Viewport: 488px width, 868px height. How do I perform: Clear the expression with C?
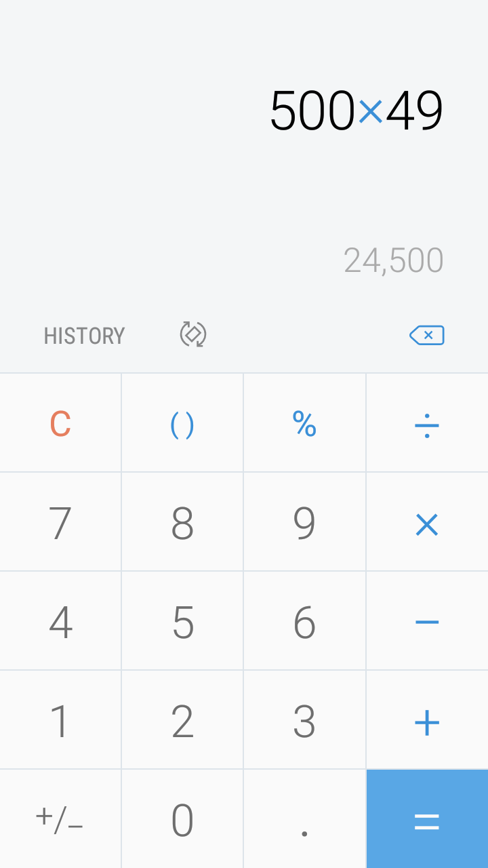[x=60, y=423]
